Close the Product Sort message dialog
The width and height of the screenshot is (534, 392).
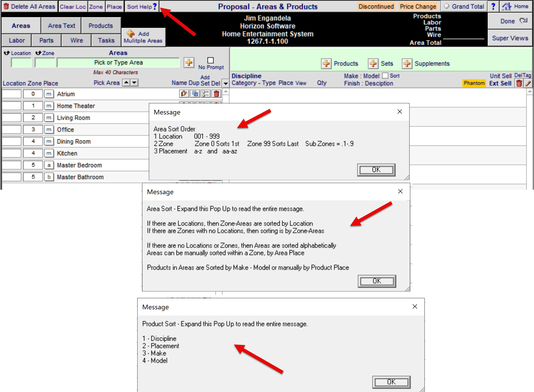click(x=415, y=307)
